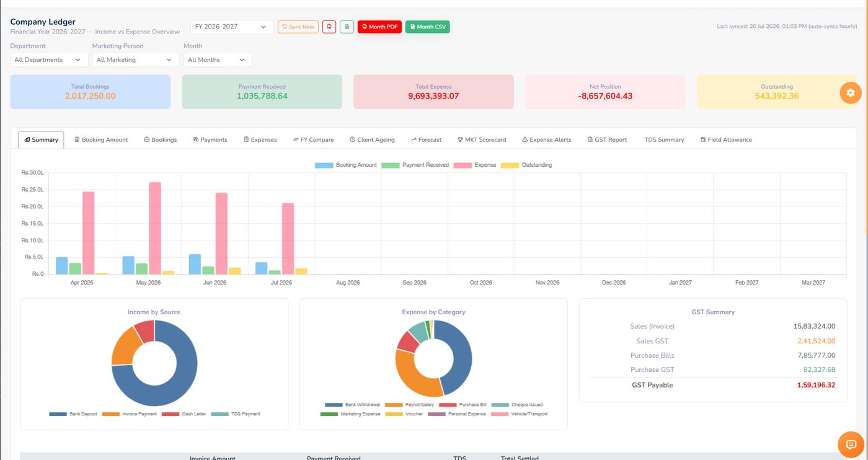Click the Income by Source donut chart
Screen dimensions: 868x460
click(x=154, y=363)
